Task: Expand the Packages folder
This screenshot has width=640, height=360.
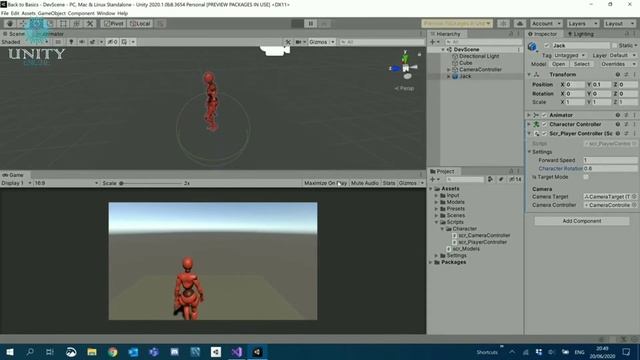Action: (x=431, y=262)
